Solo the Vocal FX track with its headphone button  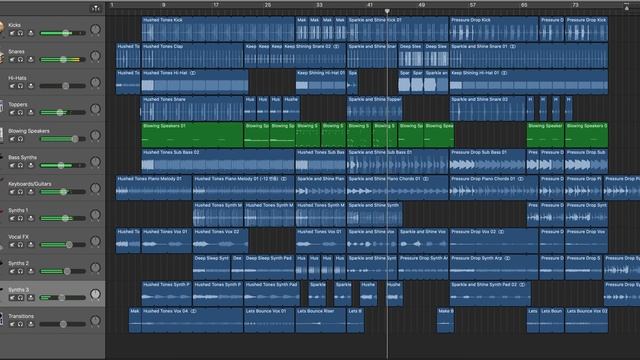[x=20, y=245]
